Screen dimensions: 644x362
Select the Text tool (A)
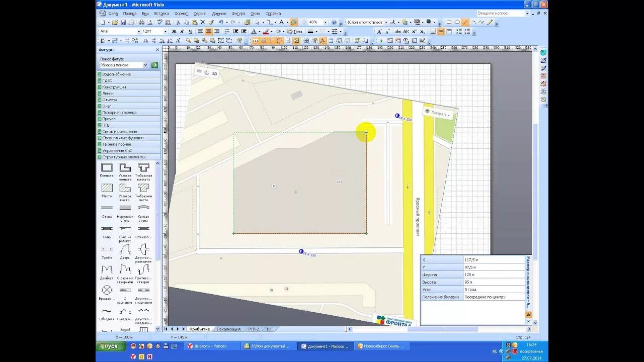coord(281,22)
